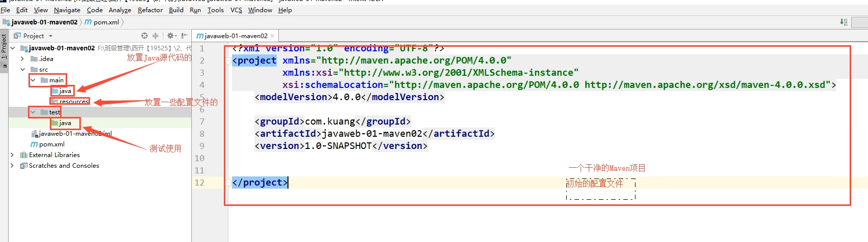Click the version value 1.0-SNAPSHOT
This screenshot has width=868, height=242.
pos(338,146)
